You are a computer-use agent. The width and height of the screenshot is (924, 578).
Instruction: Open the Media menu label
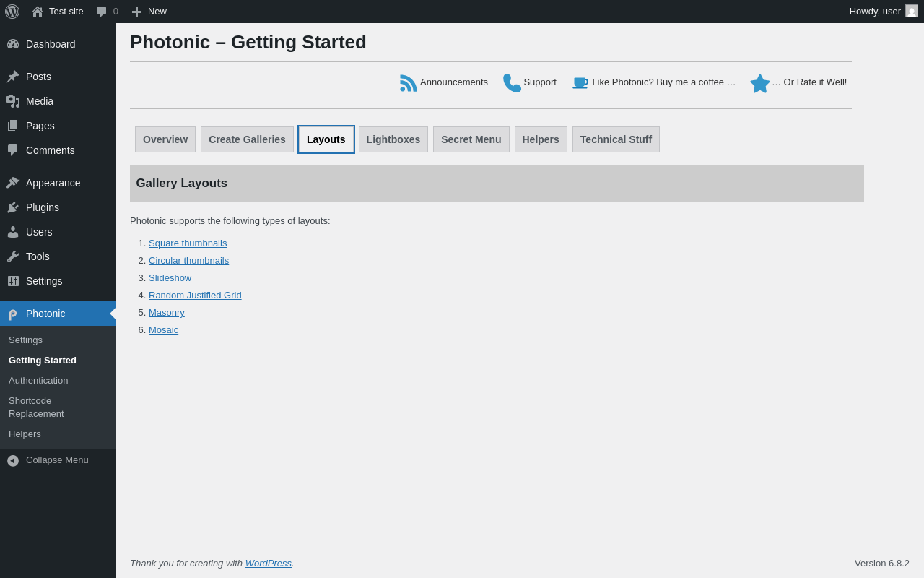click(40, 101)
